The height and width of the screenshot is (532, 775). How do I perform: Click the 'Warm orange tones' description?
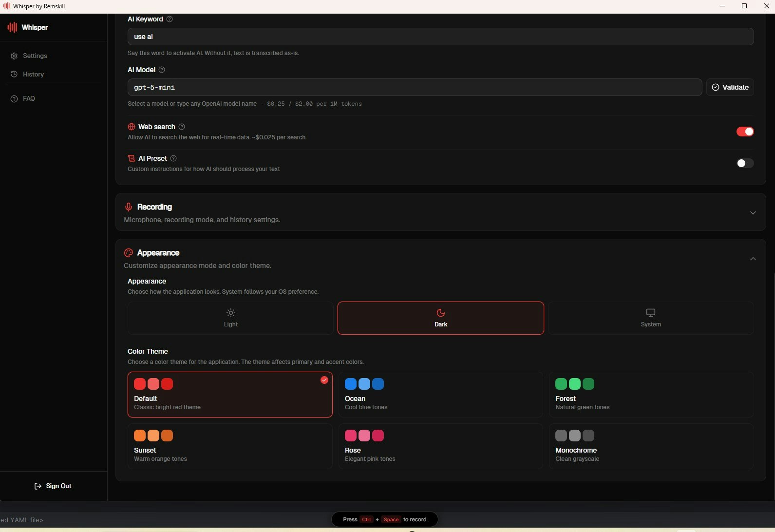[x=160, y=459]
